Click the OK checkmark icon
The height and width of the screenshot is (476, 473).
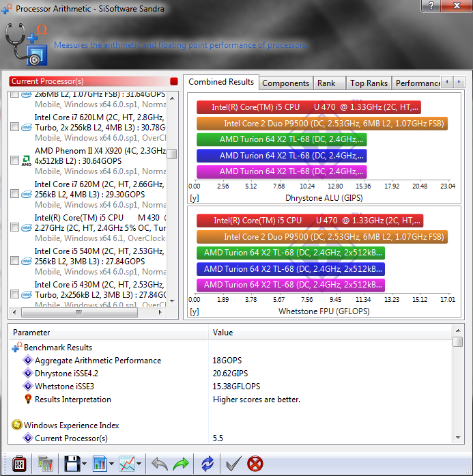234,464
